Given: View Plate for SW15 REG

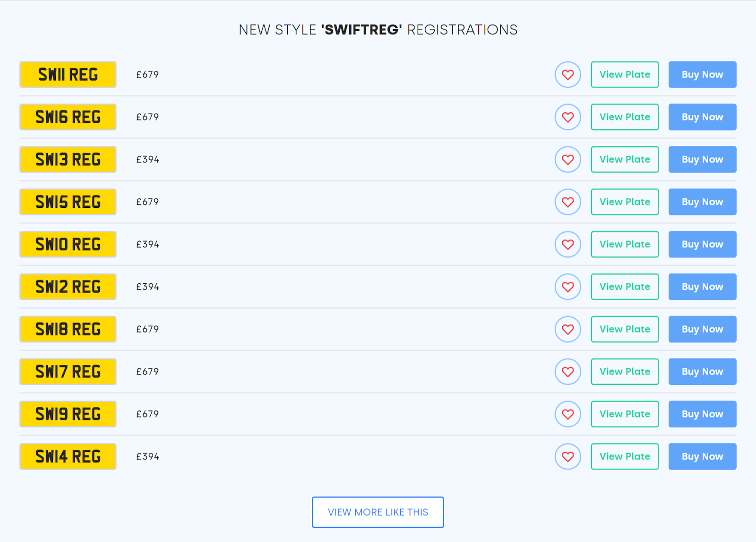Looking at the screenshot, I should [625, 202].
